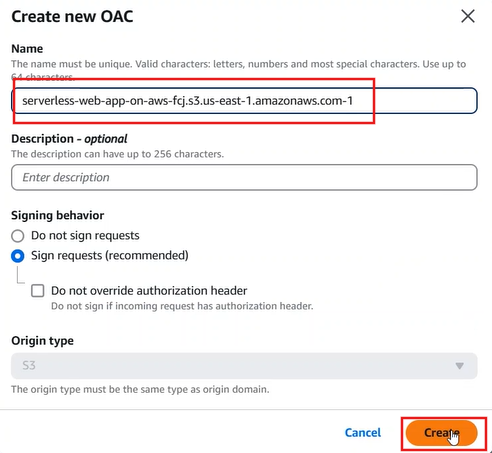Click the Enter description text box
492x453 pixels.
[244, 177]
